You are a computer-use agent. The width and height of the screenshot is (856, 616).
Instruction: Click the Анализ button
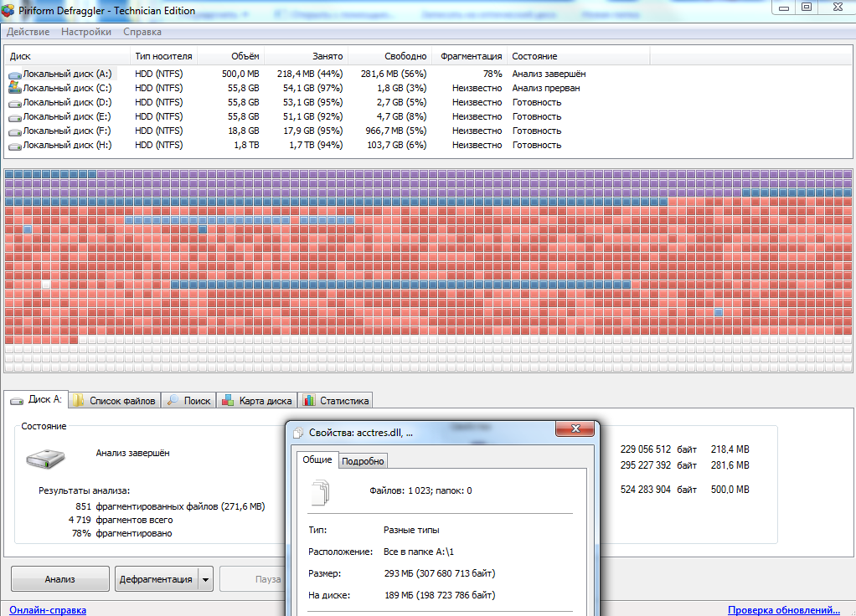click(60, 579)
